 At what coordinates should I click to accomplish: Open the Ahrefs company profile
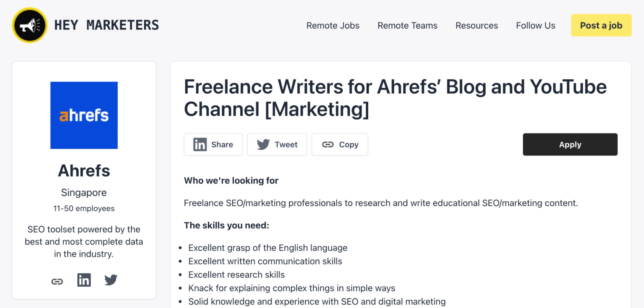84,171
